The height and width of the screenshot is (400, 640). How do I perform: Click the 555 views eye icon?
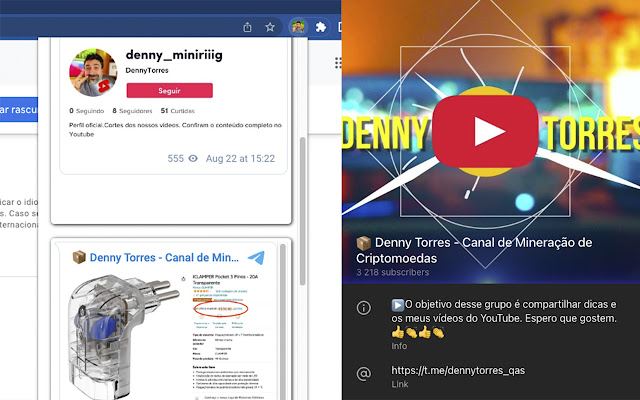pos(193,158)
